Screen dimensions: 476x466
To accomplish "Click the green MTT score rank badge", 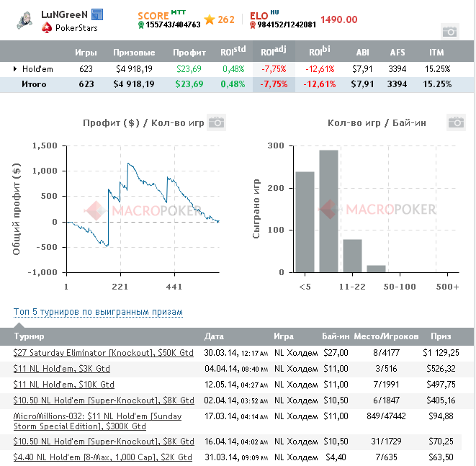I will (140, 25).
